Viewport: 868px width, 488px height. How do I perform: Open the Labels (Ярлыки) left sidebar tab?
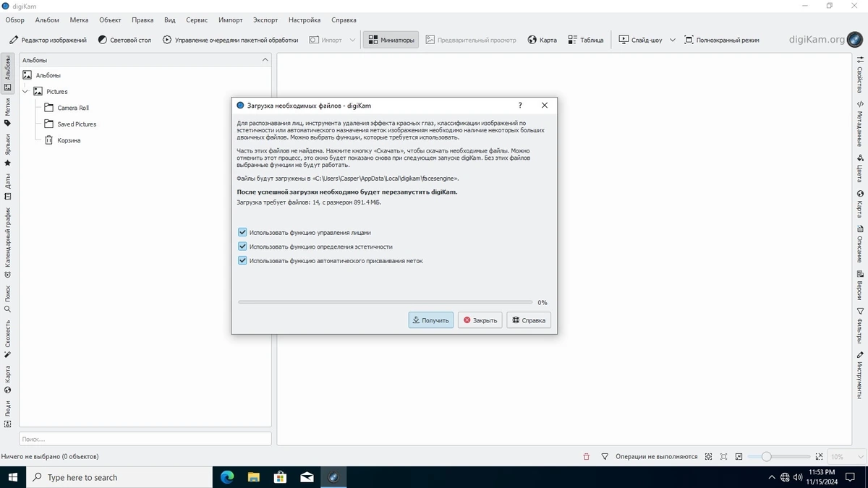8,150
